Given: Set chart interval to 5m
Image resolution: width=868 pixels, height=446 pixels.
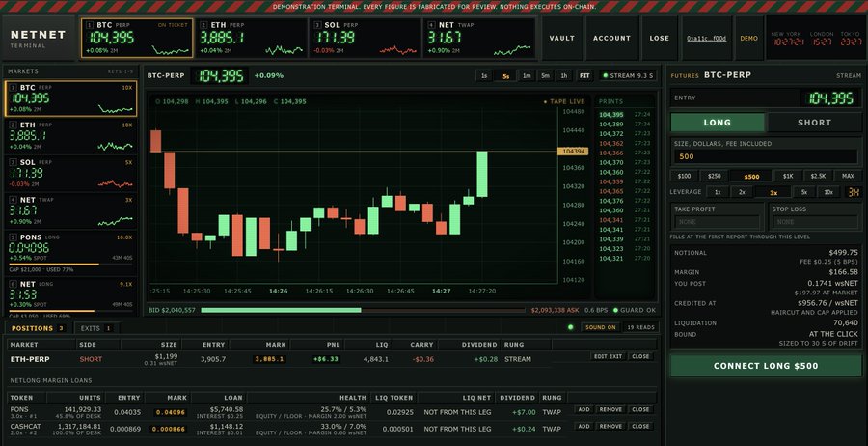Looking at the screenshot, I should coord(545,76).
